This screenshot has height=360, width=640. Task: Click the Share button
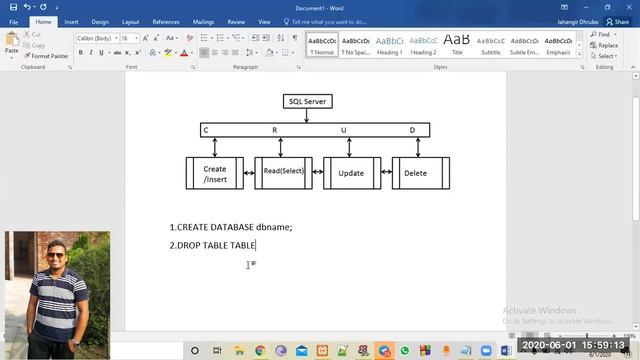pos(618,22)
